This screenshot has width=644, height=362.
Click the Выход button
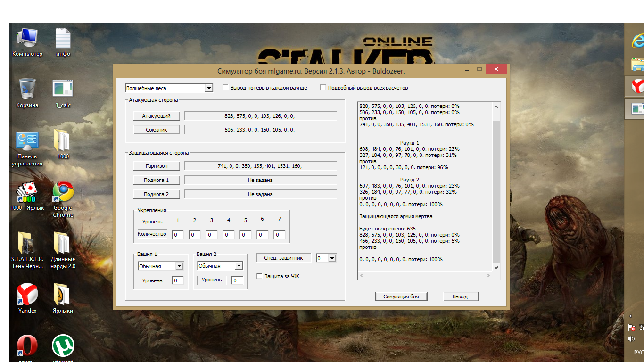pos(460,296)
